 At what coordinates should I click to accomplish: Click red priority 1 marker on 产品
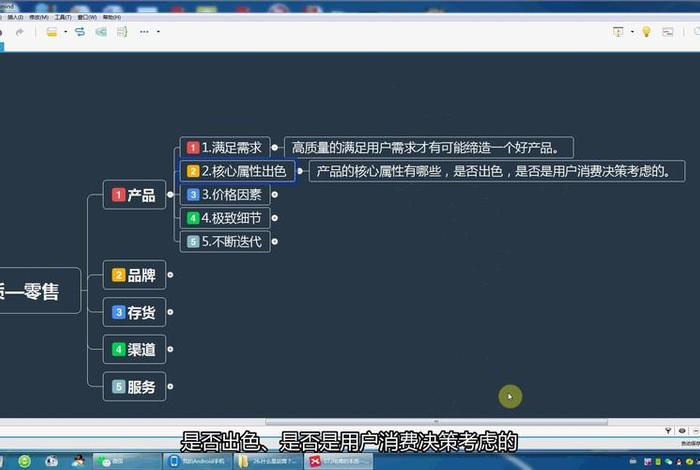tap(118, 195)
